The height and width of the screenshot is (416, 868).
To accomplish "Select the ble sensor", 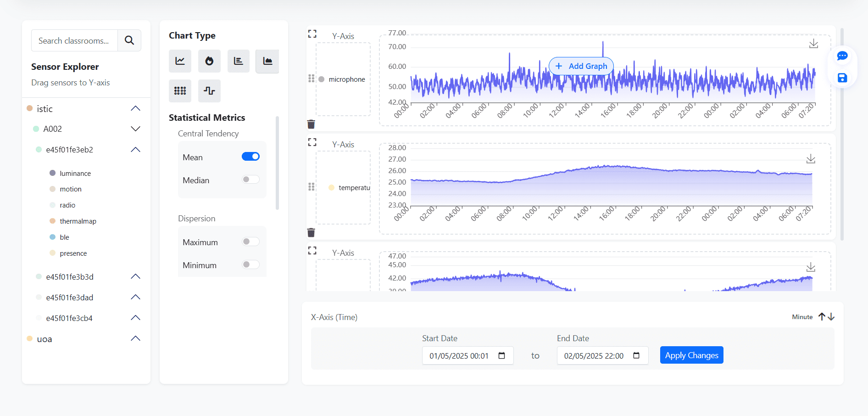I will [64, 237].
